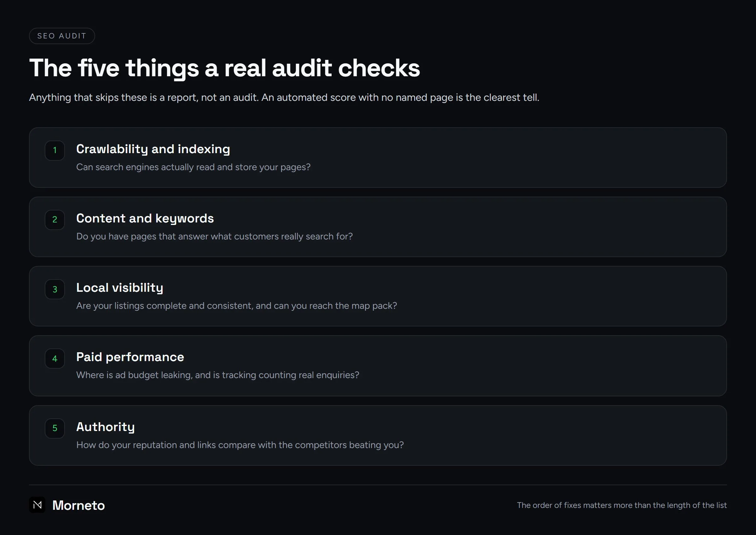Image resolution: width=756 pixels, height=535 pixels.
Task: Click the subtitle starting 'Anything that skips these'
Action: (x=284, y=97)
